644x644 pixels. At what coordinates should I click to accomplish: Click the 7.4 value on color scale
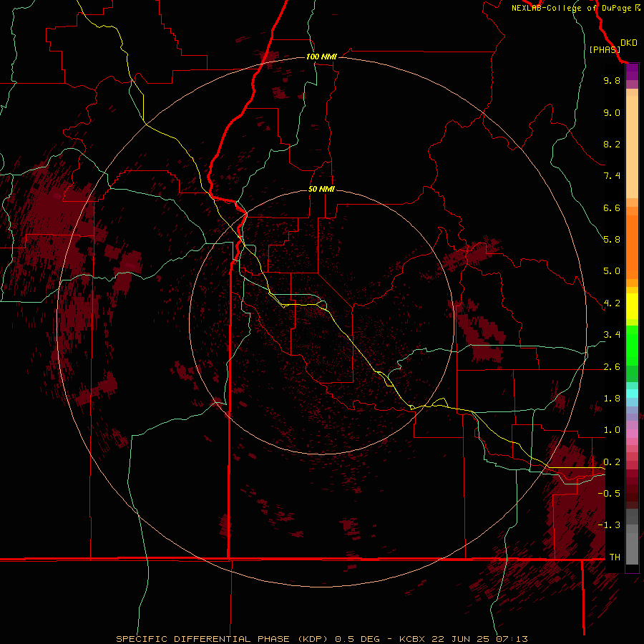click(612, 176)
